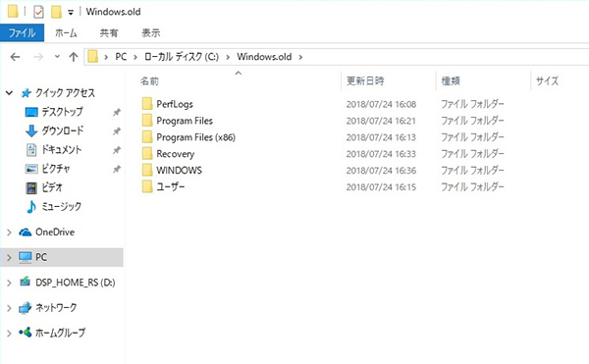Click the pin icon next to デスクトップ
The image size is (589, 364).
point(117,112)
